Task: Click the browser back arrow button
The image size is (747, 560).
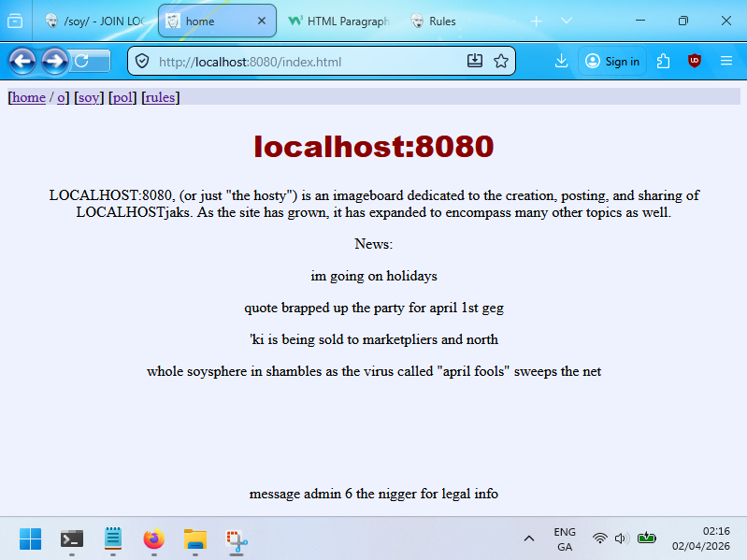Action: 22,62
